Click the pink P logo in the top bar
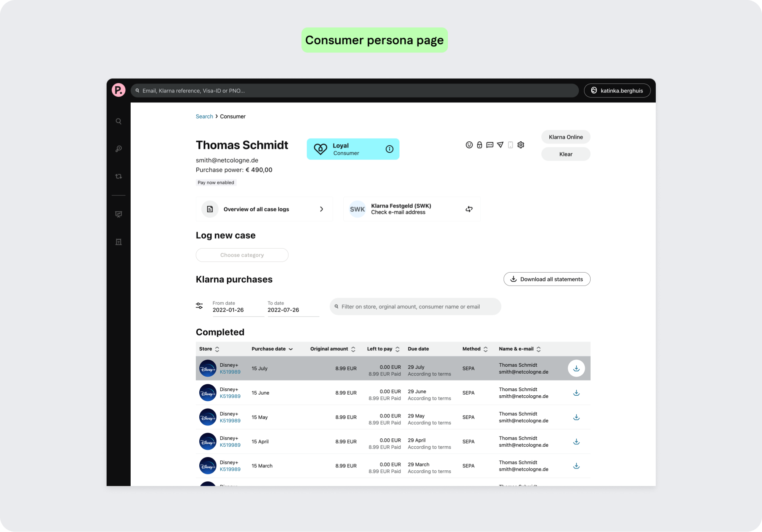Image resolution: width=762 pixels, height=532 pixels. (118, 90)
